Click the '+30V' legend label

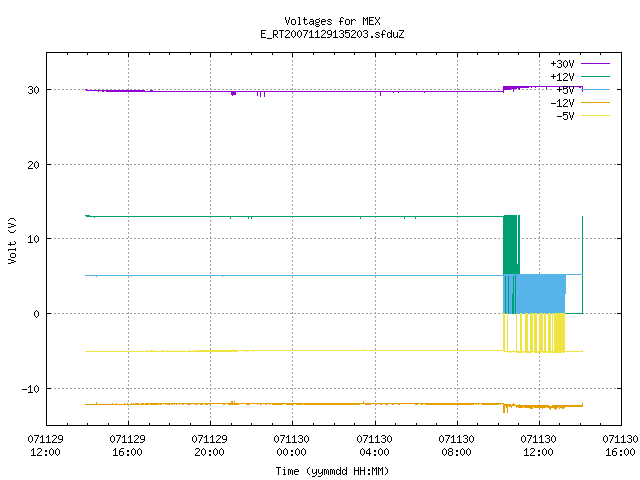tap(562, 64)
